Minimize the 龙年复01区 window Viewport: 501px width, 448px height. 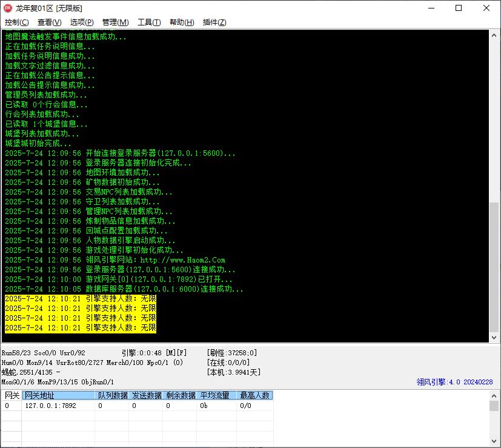[431, 8]
